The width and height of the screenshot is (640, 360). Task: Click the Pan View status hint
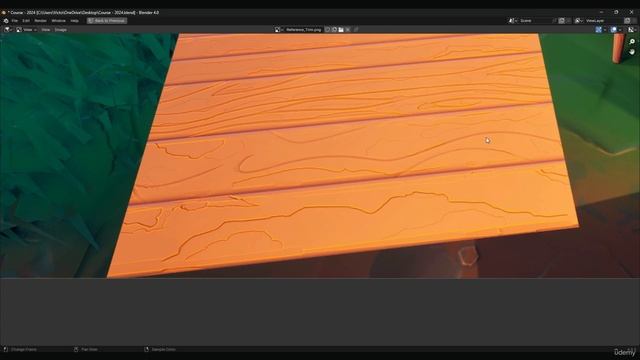[86, 349]
